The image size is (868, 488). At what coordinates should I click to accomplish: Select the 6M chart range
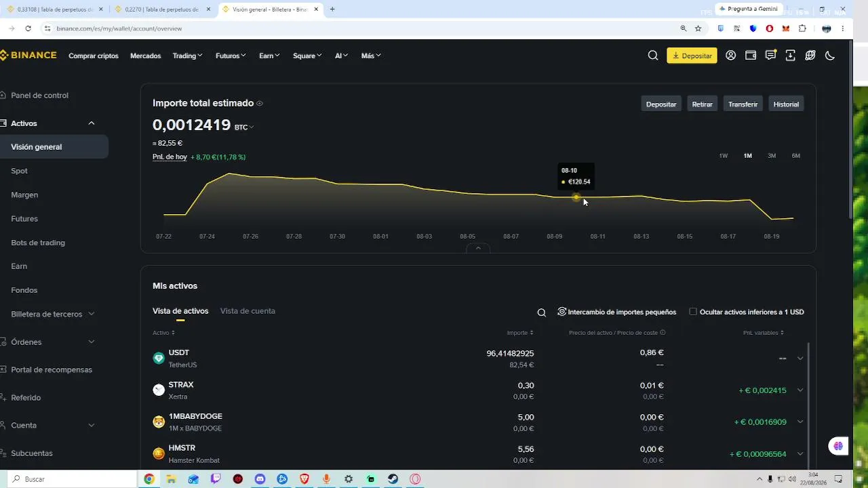click(796, 156)
